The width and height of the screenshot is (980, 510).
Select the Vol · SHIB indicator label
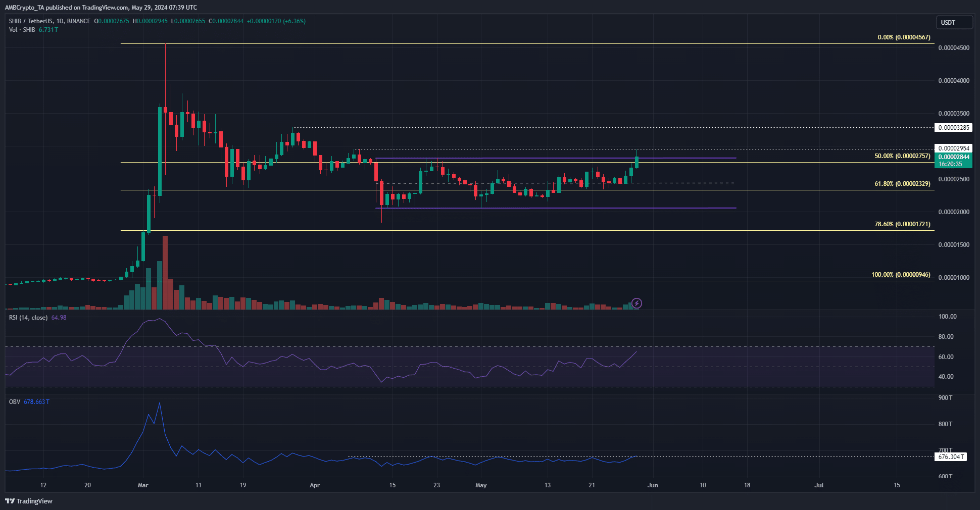pos(22,30)
